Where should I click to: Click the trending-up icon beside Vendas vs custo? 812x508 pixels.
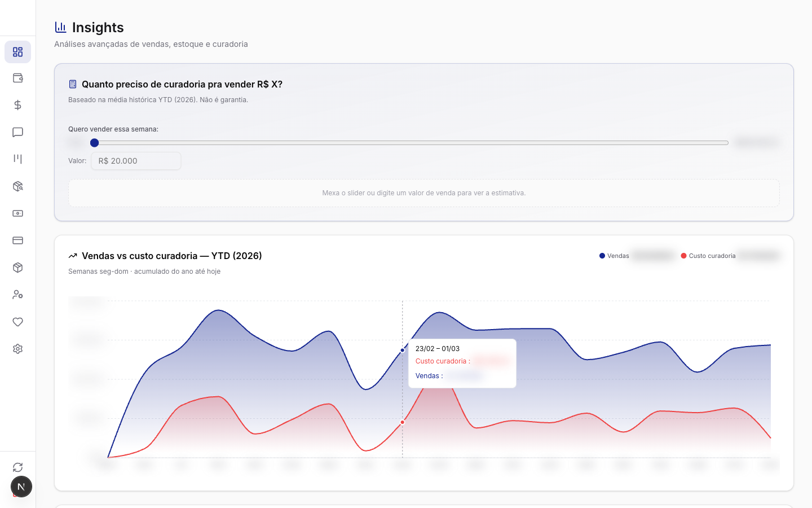pyautogui.click(x=73, y=256)
